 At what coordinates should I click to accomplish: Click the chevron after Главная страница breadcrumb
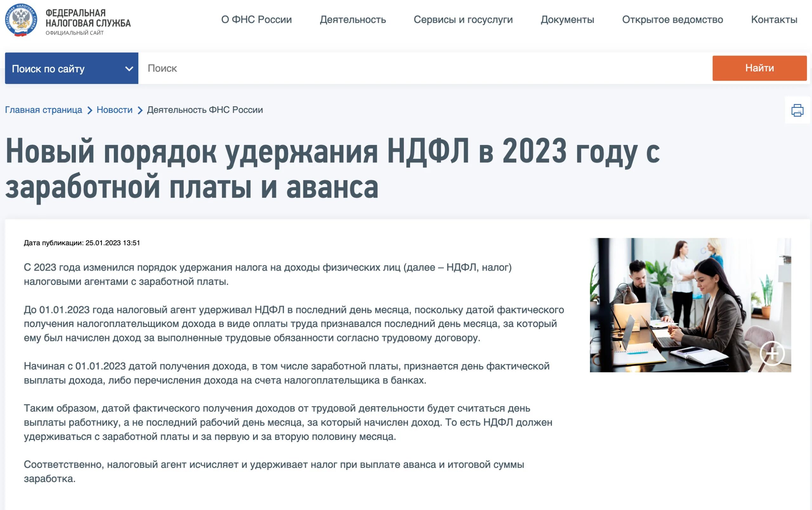click(x=90, y=110)
